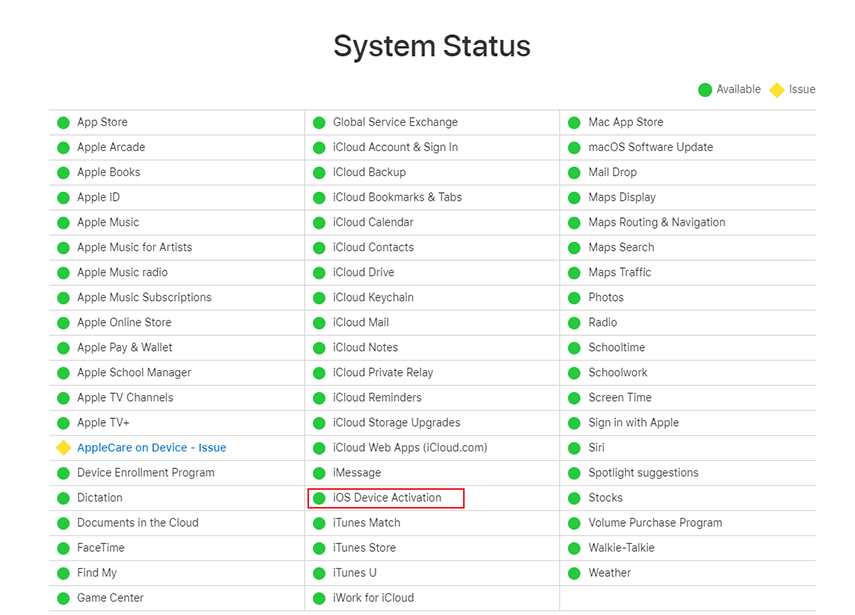855x615 pixels.
Task: Select the Volume Purchase Program entry
Action: click(x=655, y=523)
